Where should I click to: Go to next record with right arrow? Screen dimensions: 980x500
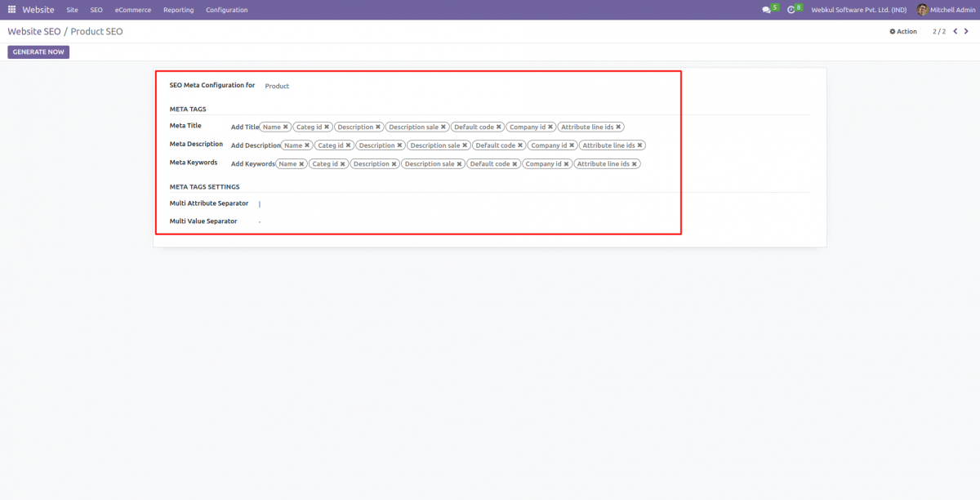point(968,31)
